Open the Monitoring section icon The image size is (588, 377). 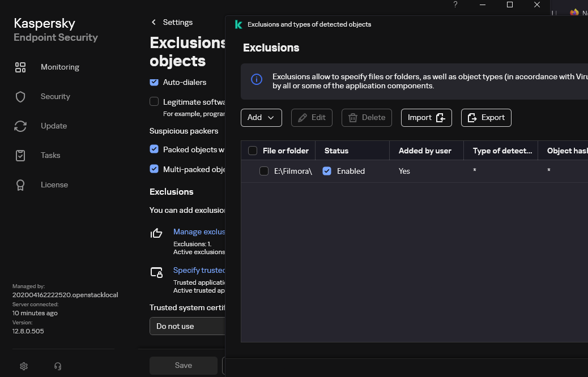coord(20,67)
